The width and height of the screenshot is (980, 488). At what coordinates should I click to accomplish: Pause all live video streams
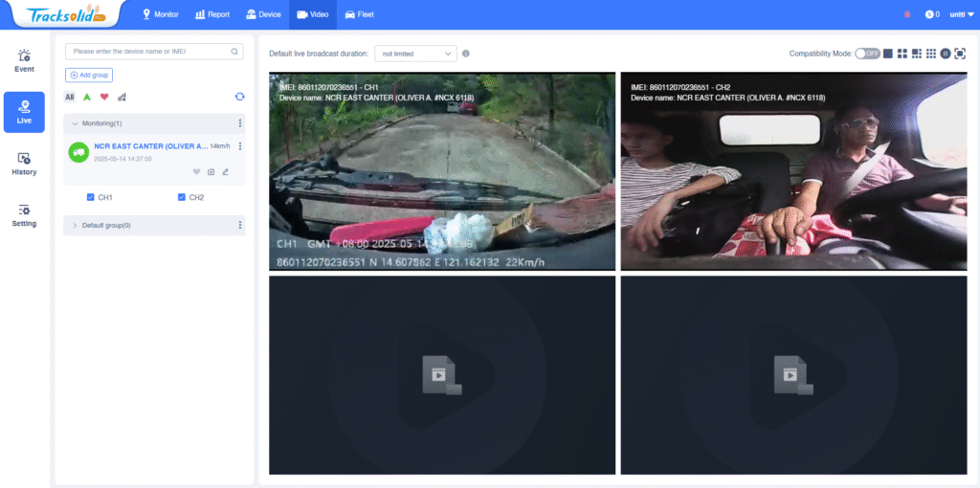[946, 54]
